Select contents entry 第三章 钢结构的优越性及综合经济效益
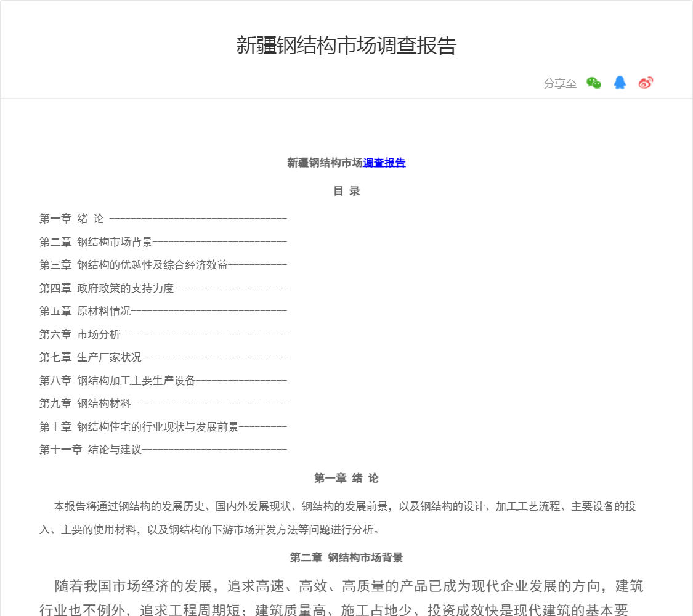Viewport: 693px width, 616px height. 163,265
